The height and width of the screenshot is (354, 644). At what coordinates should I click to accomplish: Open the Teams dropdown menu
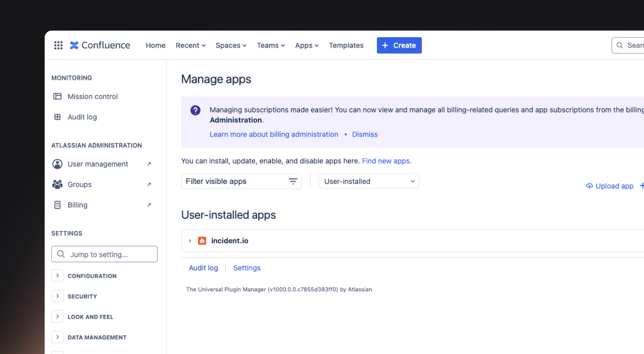271,45
